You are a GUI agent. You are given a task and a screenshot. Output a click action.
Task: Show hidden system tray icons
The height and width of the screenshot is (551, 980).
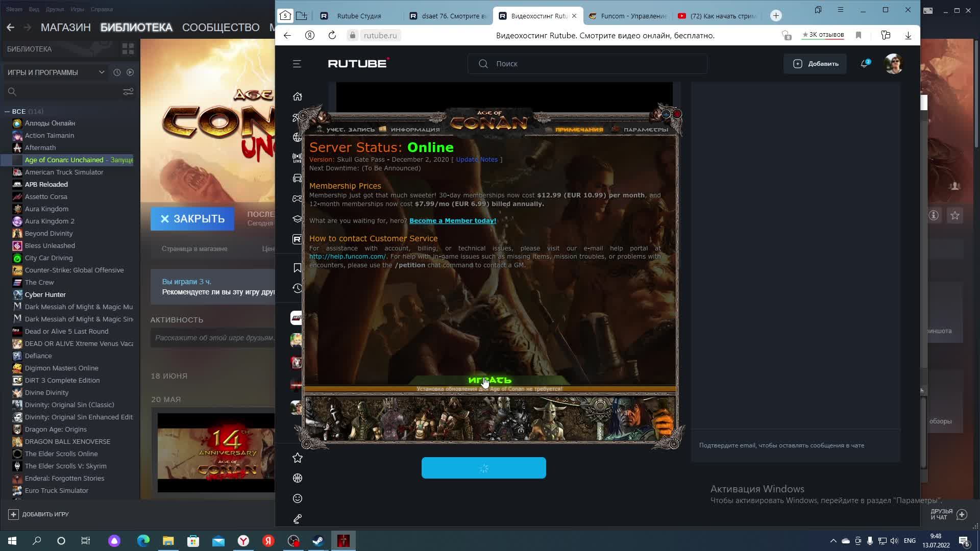click(x=834, y=541)
